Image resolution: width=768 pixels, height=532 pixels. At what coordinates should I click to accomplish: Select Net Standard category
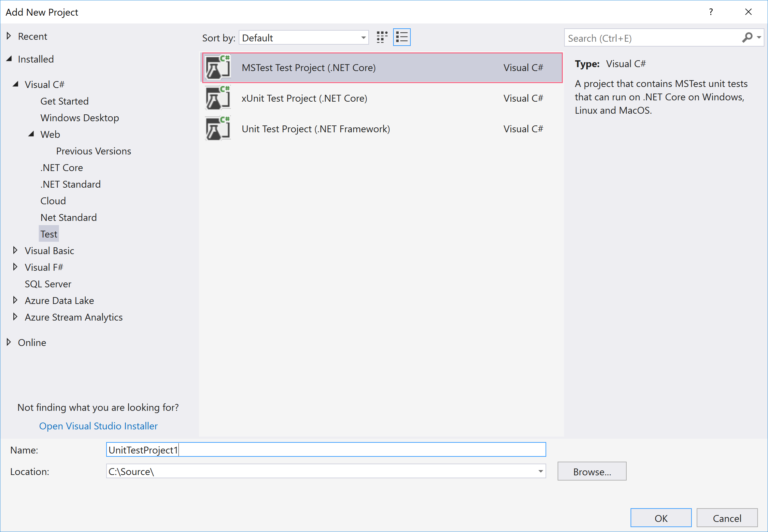[68, 218]
